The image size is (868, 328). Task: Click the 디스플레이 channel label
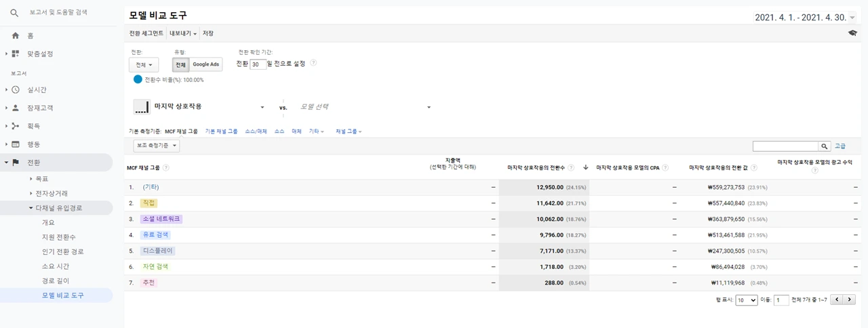tap(158, 251)
